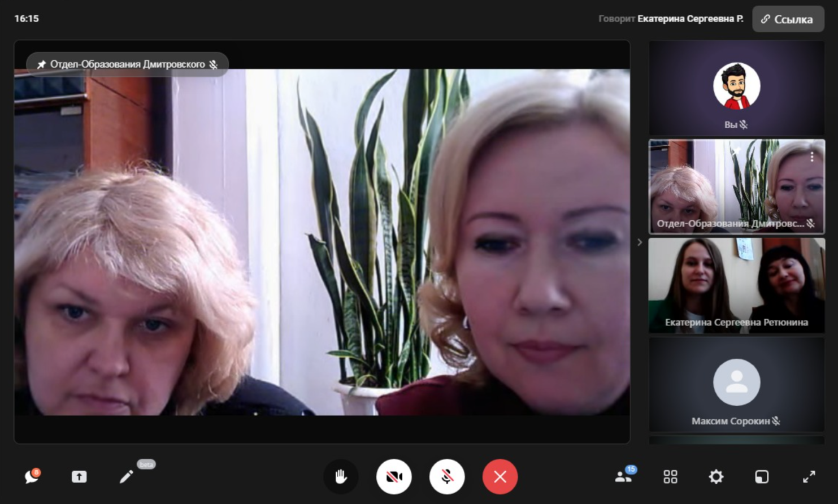Open the chat messages icon
The height and width of the screenshot is (504, 838).
[x=32, y=477]
